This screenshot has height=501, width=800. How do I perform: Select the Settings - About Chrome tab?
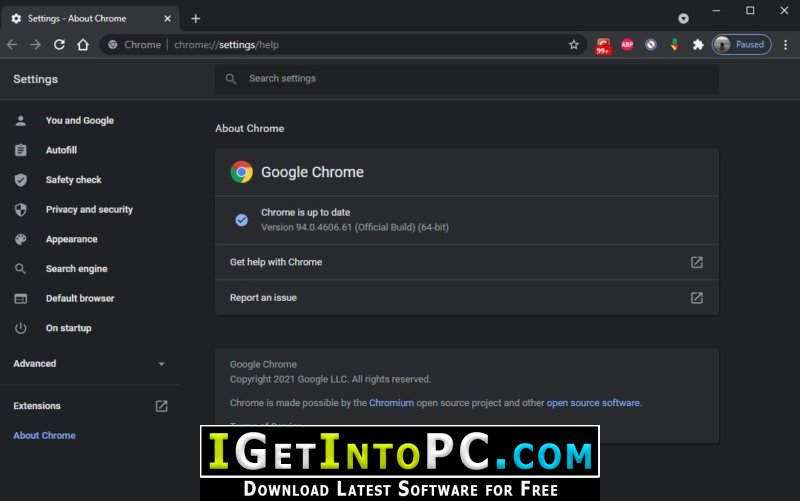pos(90,18)
